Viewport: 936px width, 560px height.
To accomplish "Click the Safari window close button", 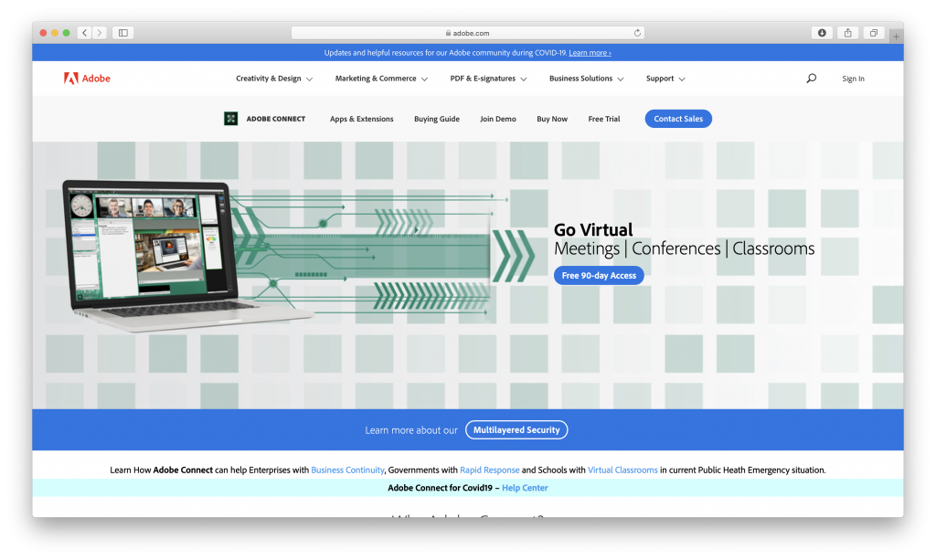I will [x=44, y=33].
